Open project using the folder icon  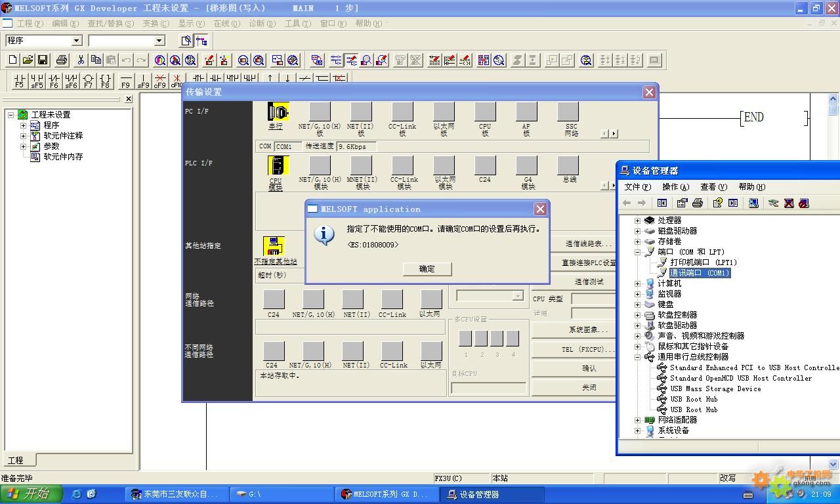point(28,60)
